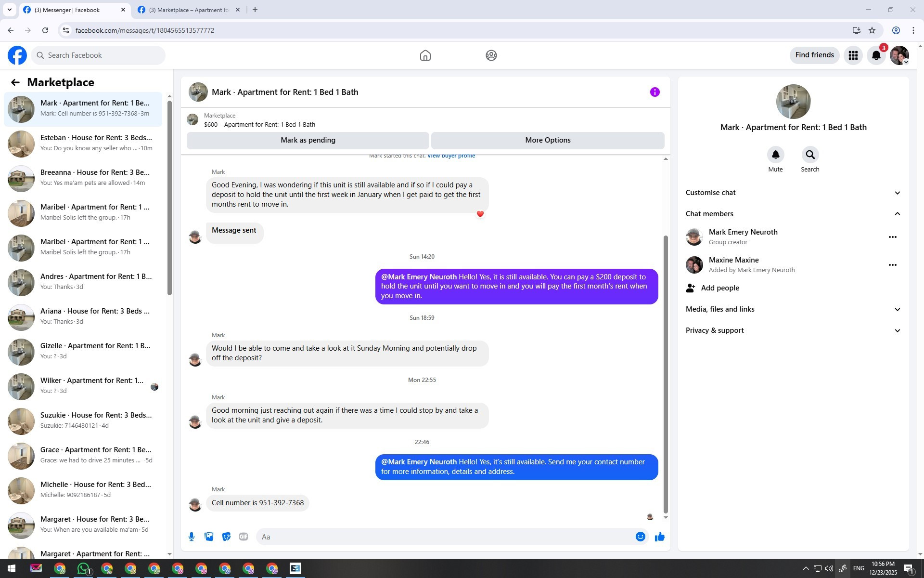Open the GIF picker icon
The image size is (924, 578).
[244, 537]
